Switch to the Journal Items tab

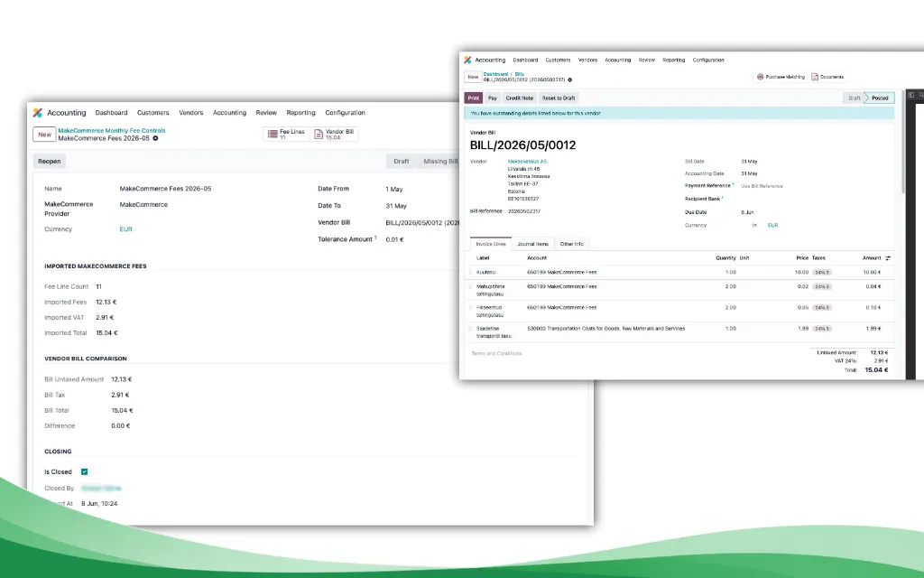tap(532, 244)
